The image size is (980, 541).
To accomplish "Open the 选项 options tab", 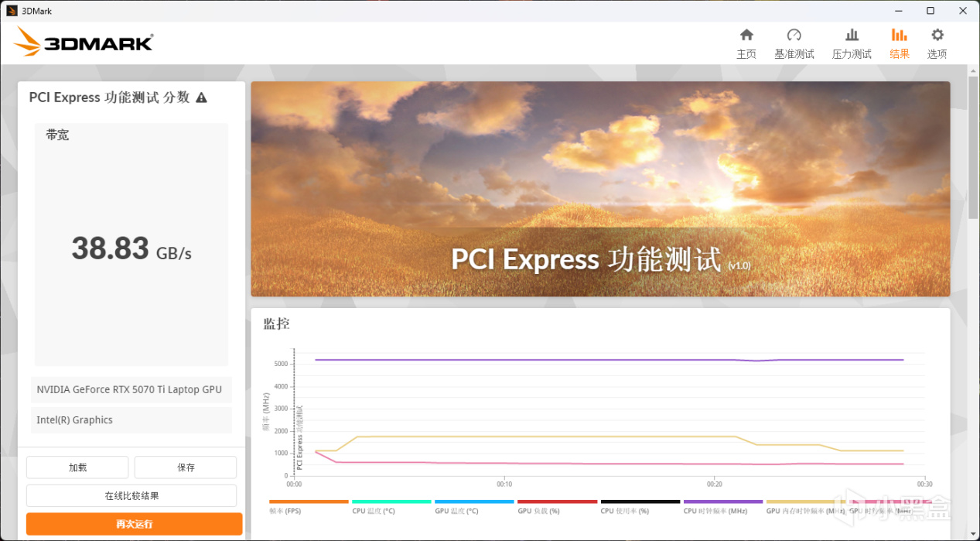I will [x=937, y=44].
